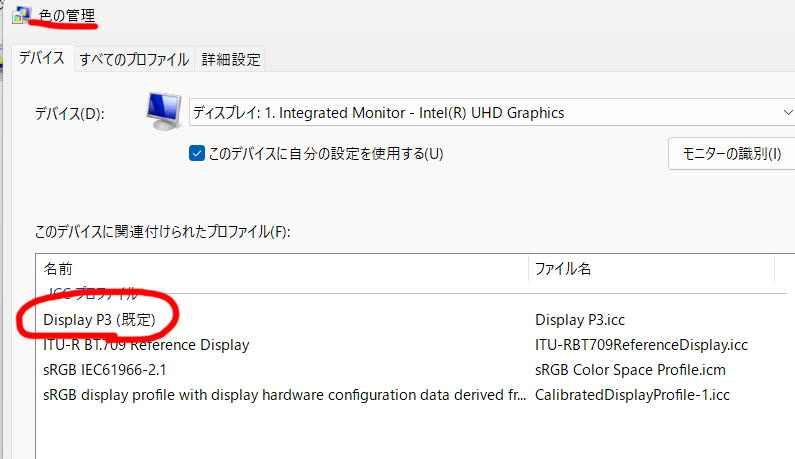The image size is (795, 459).
Task: Select the sRGB IEC61966-2.1 profile
Action: 104,370
